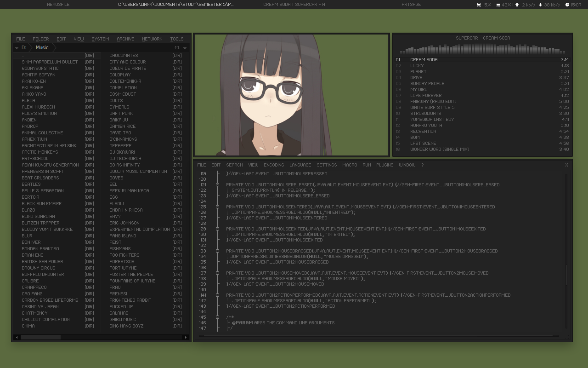Select track 12 AOHARU YOUTH in playlist
Image resolution: width=588 pixels, height=368 pixels.
[x=482, y=126]
